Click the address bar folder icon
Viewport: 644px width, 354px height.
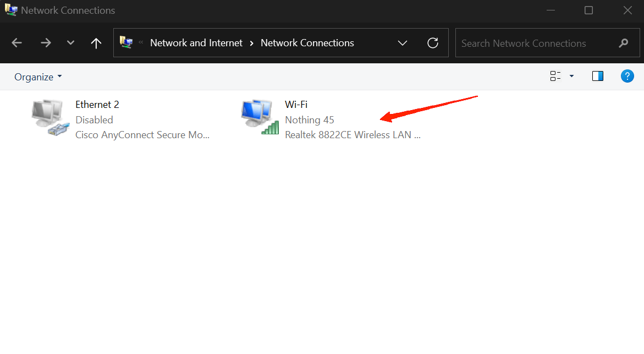(x=126, y=42)
